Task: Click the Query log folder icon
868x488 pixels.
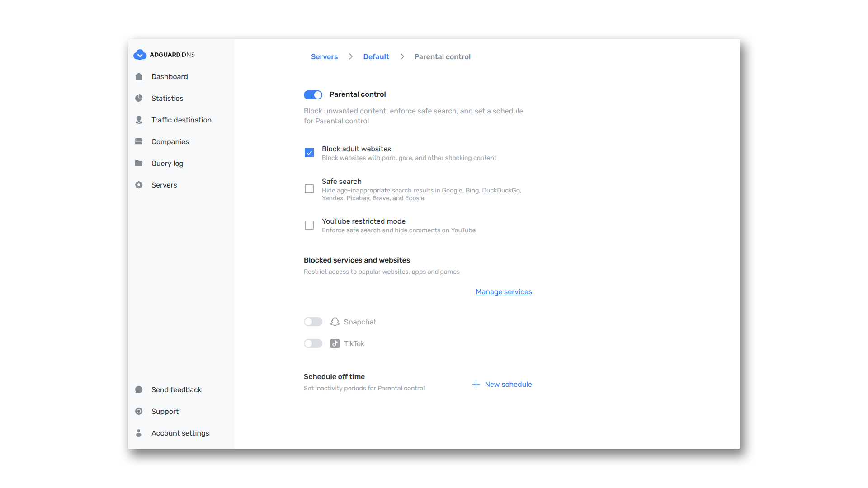Action: pos(139,164)
